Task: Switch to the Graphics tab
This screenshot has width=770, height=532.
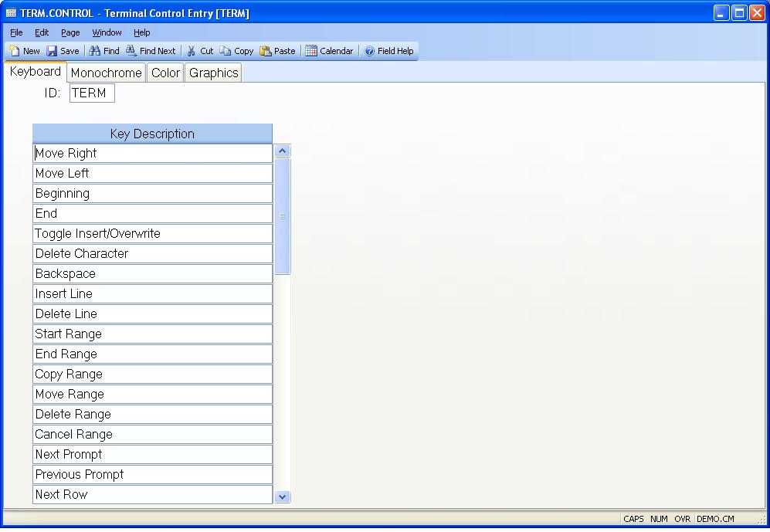Action: coord(213,73)
